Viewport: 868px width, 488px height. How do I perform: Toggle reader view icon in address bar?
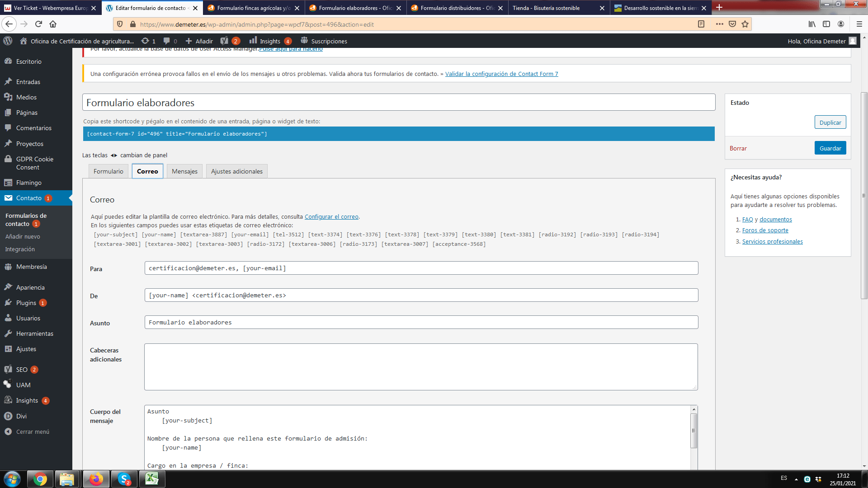pyautogui.click(x=701, y=24)
